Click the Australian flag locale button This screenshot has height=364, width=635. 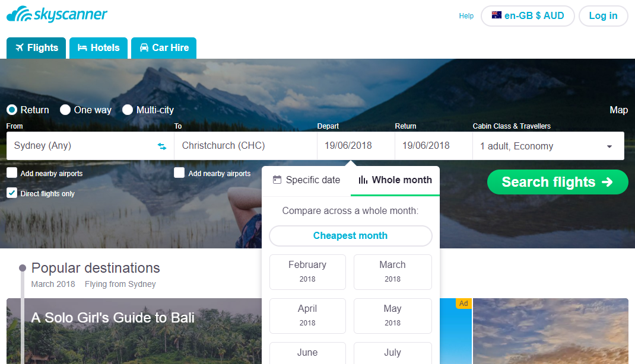[527, 16]
